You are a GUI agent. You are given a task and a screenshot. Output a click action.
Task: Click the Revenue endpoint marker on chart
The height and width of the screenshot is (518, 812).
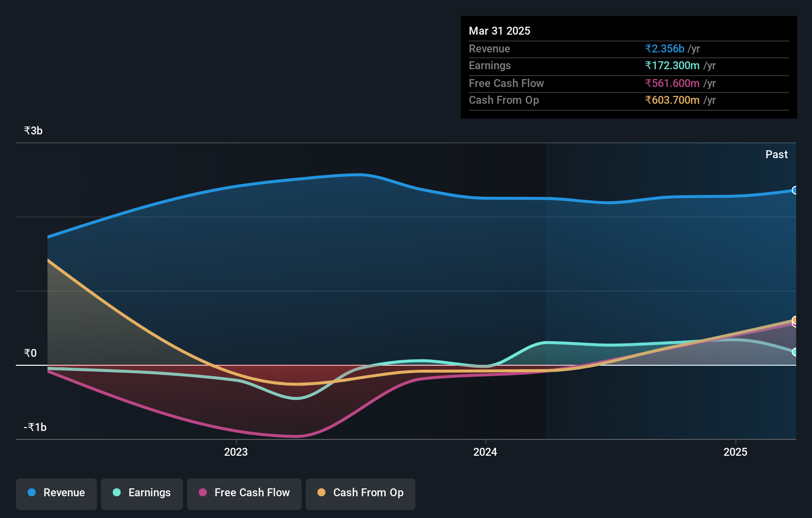point(795,190)
